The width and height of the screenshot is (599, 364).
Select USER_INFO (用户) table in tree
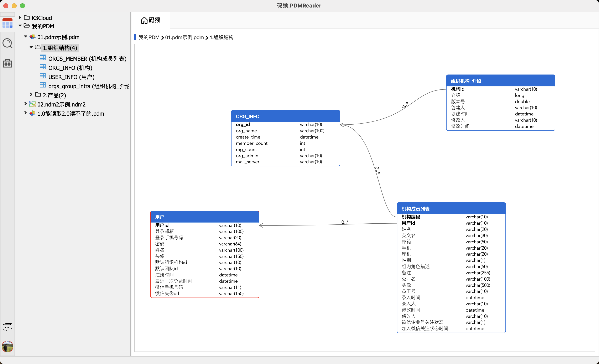pos(71,77)
